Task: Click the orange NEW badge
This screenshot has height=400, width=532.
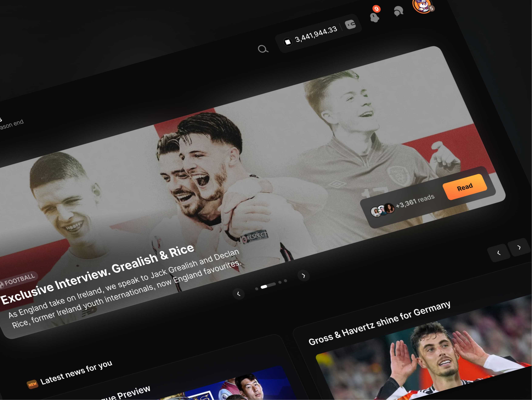Action: pyautogui.click(x=32, y=384)
